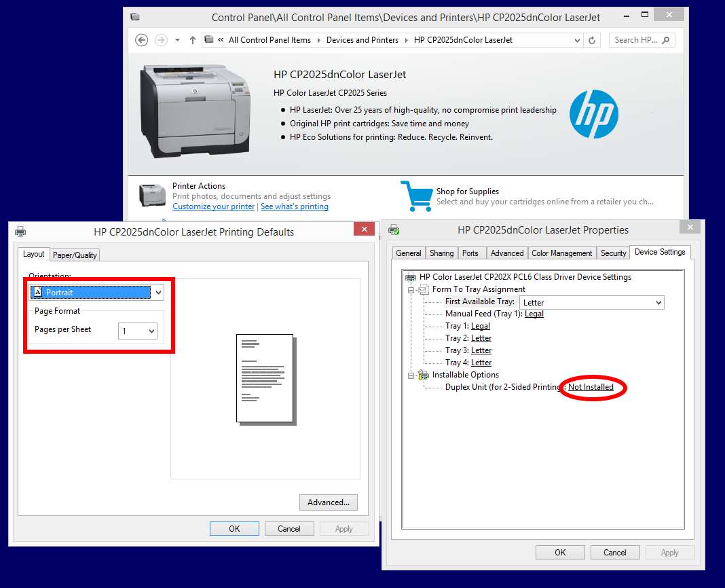Click Cancel in Properties dialog
Viewport: 725px width, 588px height.
(615, 553)
